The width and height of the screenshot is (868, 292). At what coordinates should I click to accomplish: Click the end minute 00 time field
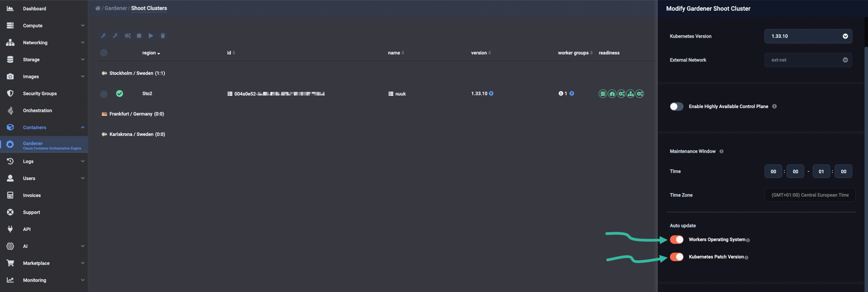point(844,172)
